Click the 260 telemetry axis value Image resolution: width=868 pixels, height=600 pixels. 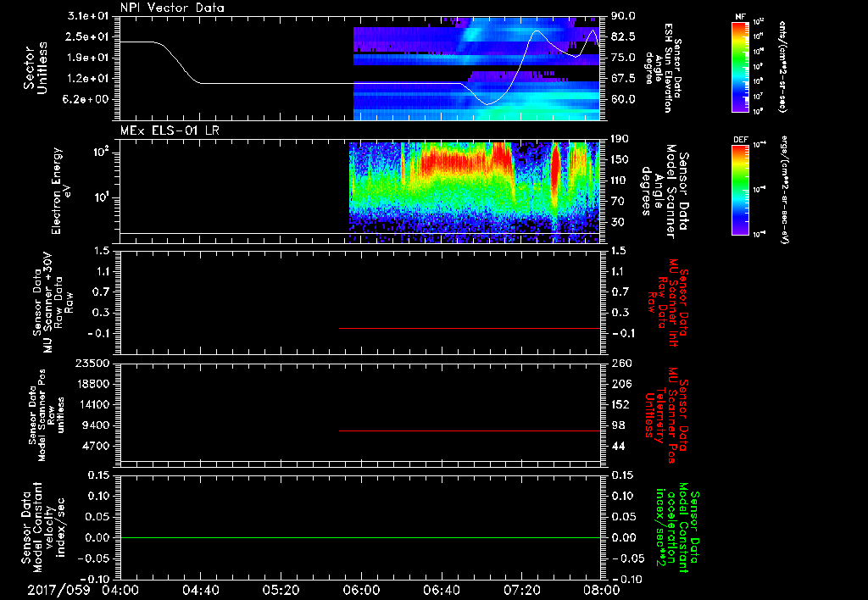pos(621,363)
